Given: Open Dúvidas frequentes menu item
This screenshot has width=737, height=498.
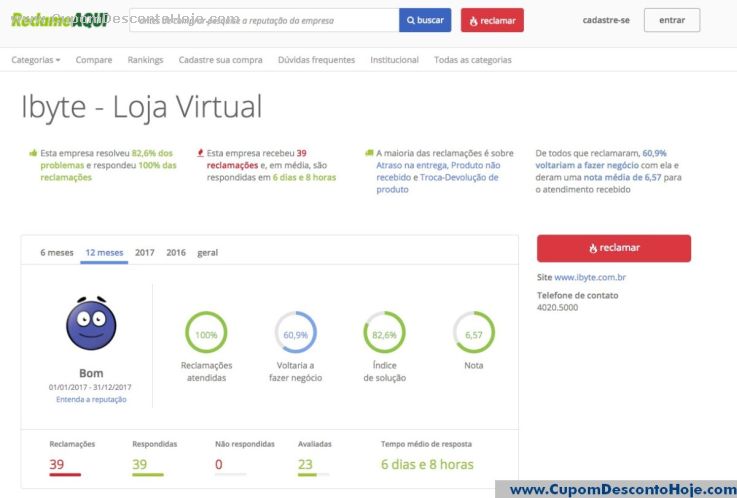Looking at the screenshot, I should point(316,60).
